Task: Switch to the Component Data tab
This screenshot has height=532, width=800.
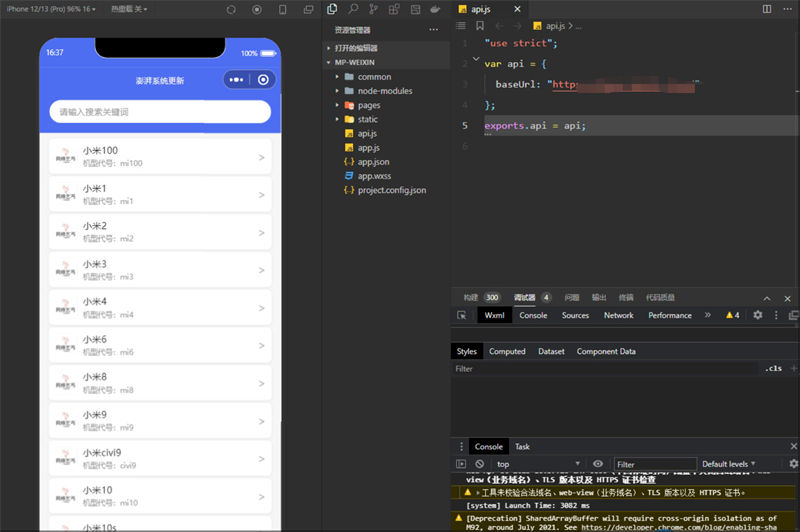Action: point(606,351)
